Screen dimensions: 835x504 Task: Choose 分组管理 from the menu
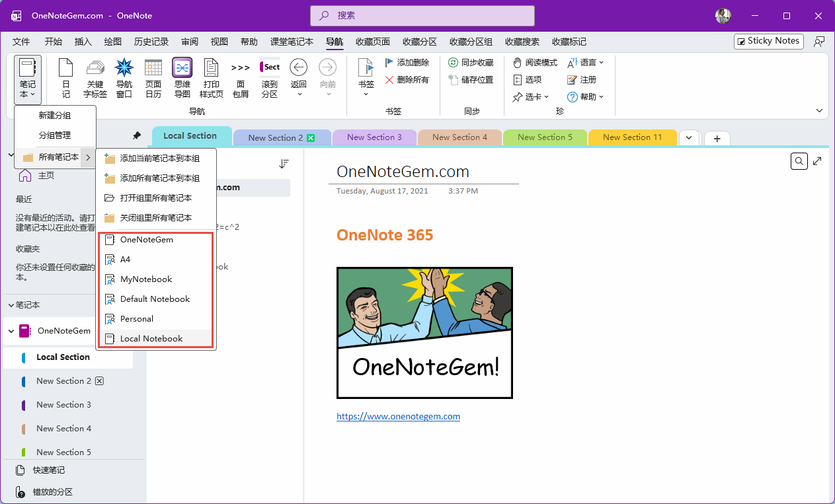coord(55,135)
